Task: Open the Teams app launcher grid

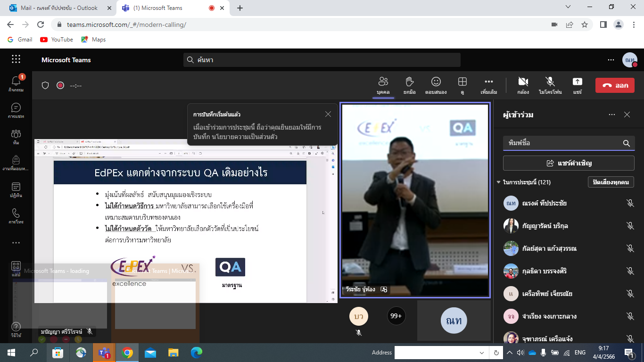Action: [16, 59]
